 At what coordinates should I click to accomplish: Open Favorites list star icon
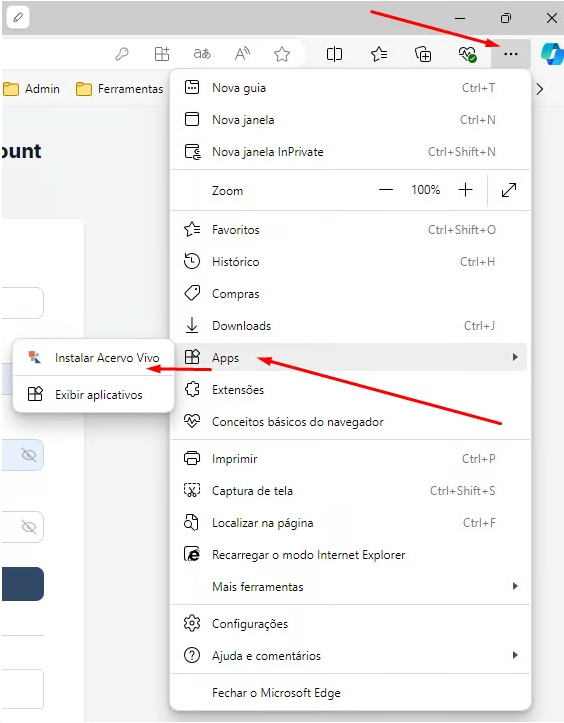379,54
